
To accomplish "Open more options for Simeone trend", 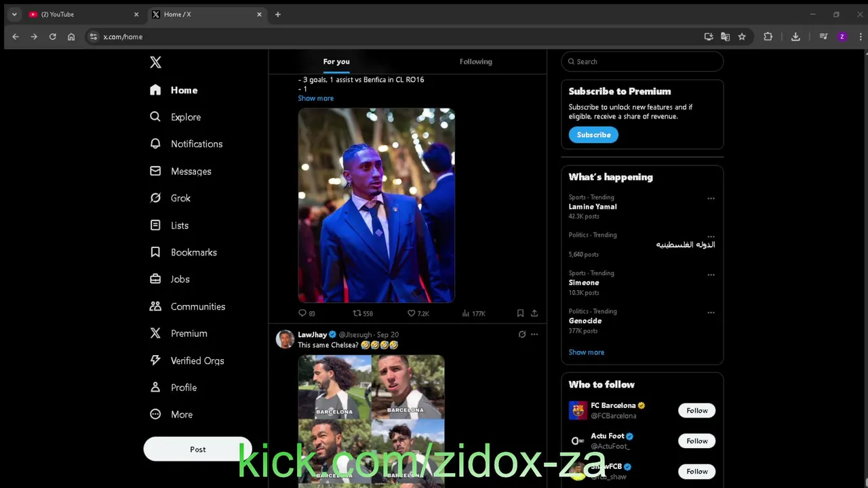I will point(711,274).
